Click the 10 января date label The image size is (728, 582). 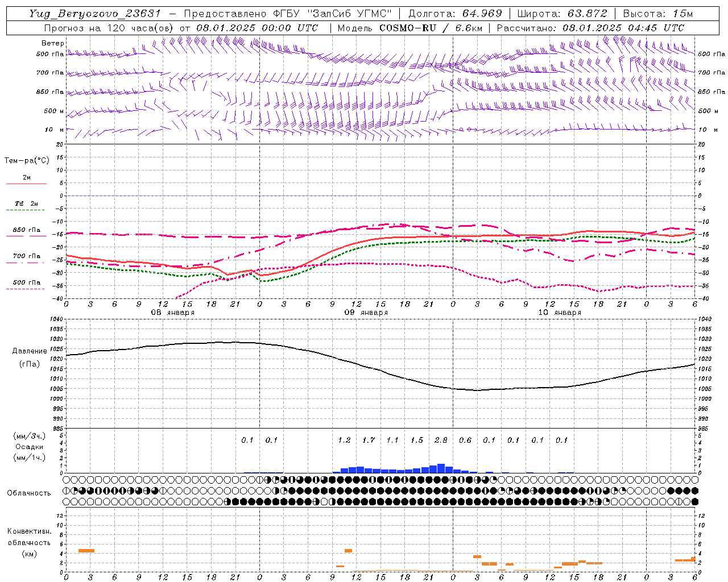[x=560, y=313]
